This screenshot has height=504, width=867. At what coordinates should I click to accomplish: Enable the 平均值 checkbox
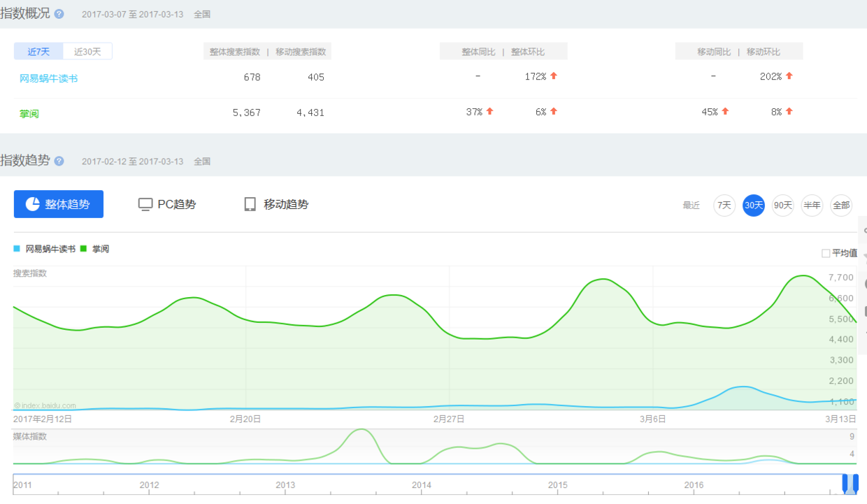coord(826,253)
